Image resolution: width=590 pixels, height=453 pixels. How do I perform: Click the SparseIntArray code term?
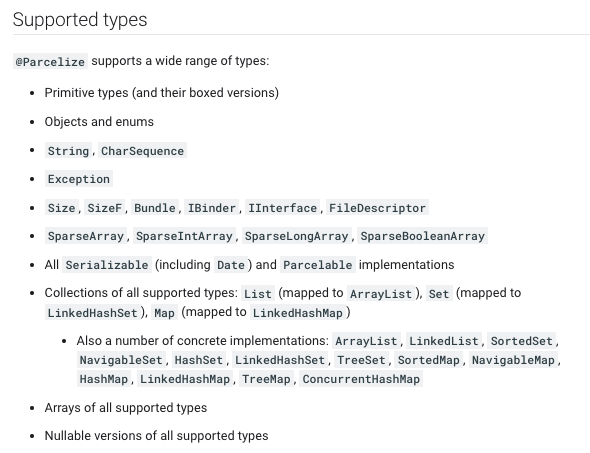coord(184,236)
